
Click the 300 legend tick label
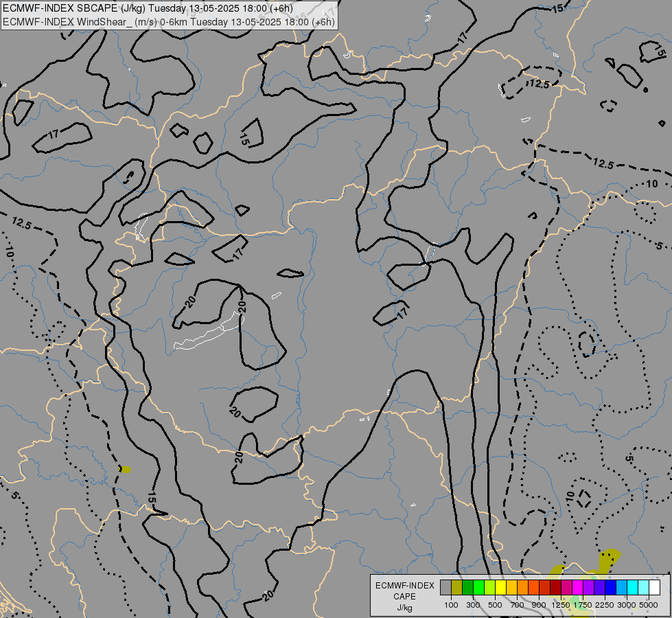pos(473,605)
